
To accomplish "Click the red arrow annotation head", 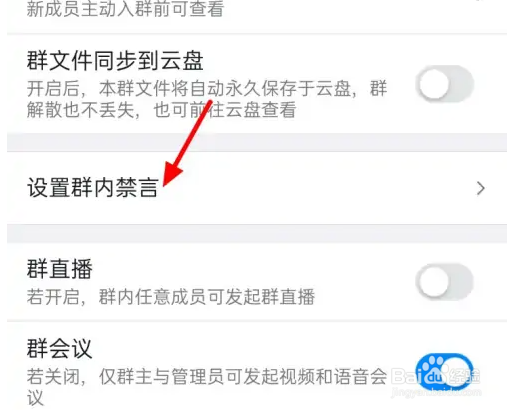I will pos(172,174).
